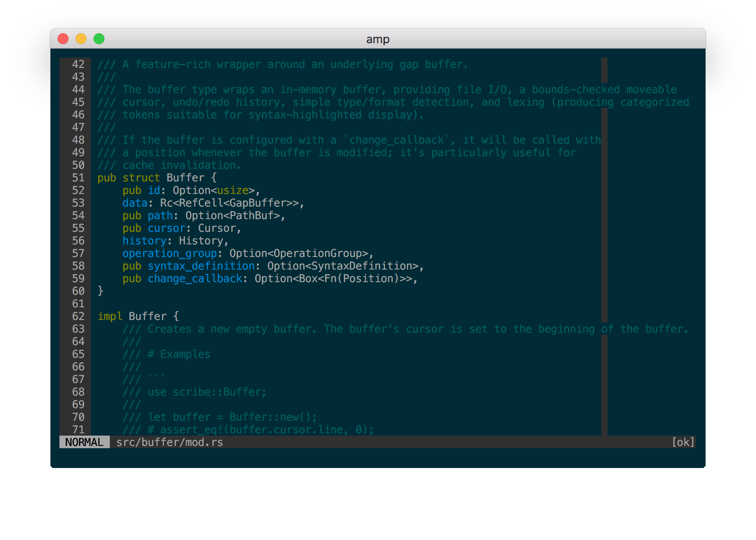The height and width of the screenshot is (540, 756).
Task: Click the closing brace on line 60
Action: point(100,291)
